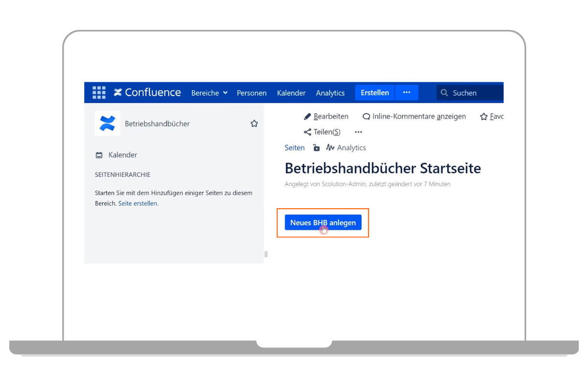
Task: Open the ellipsis dropdown beside Erstellen
Action: [x=406, y=93]
